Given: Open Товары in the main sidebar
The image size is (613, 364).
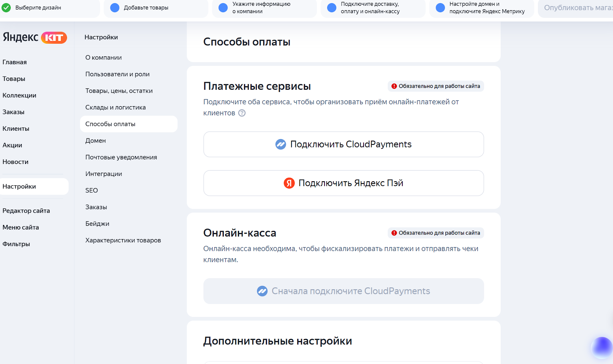Looking at the screenshot, I should 14,79.
